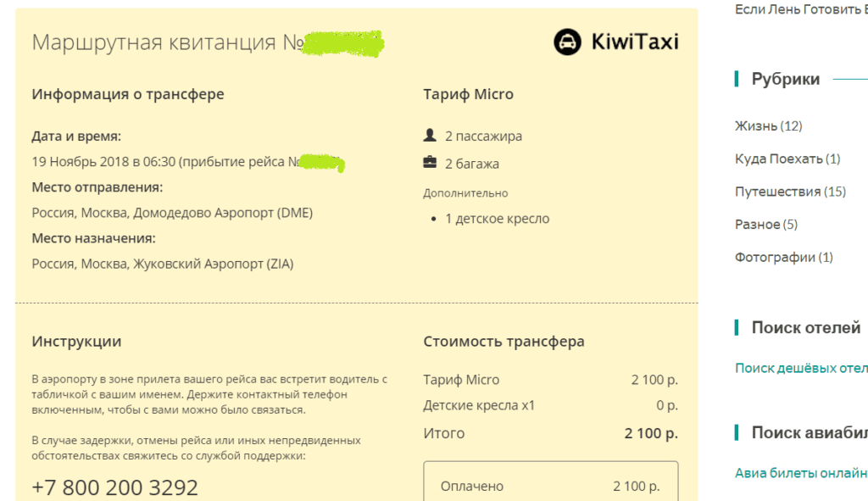Click the bullet point before "1 детское кресло"
Screen dimensions: 868x501
click(436, 218)
